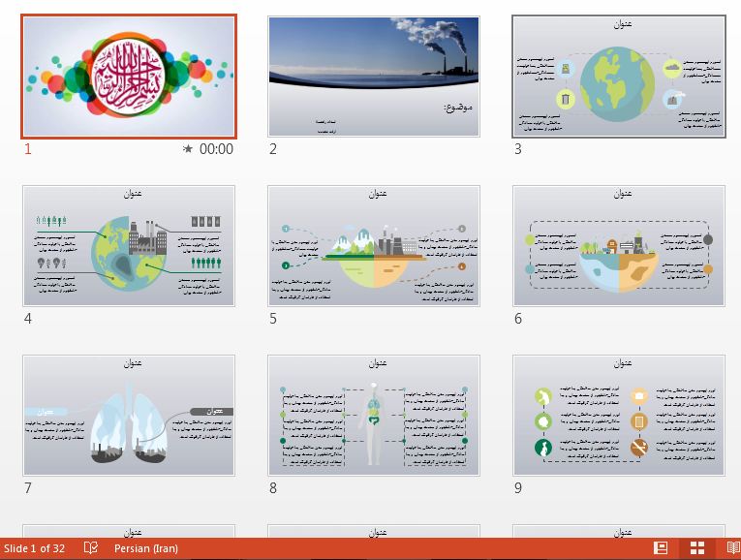Viewport: 741px width, 560px height.
Task: Select slide 7 with lungs illustration
Action: [128, 416]
